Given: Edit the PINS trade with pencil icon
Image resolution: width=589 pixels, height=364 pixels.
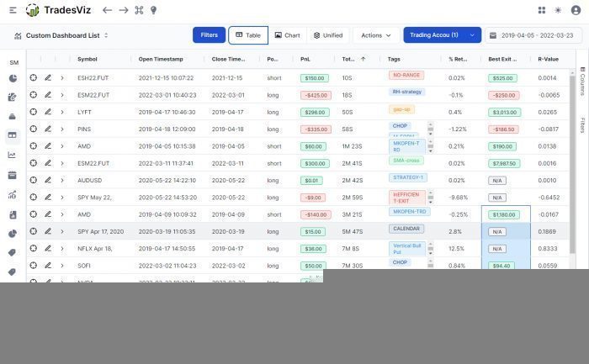Looking at the screenshot, I should tap(48, 129).
